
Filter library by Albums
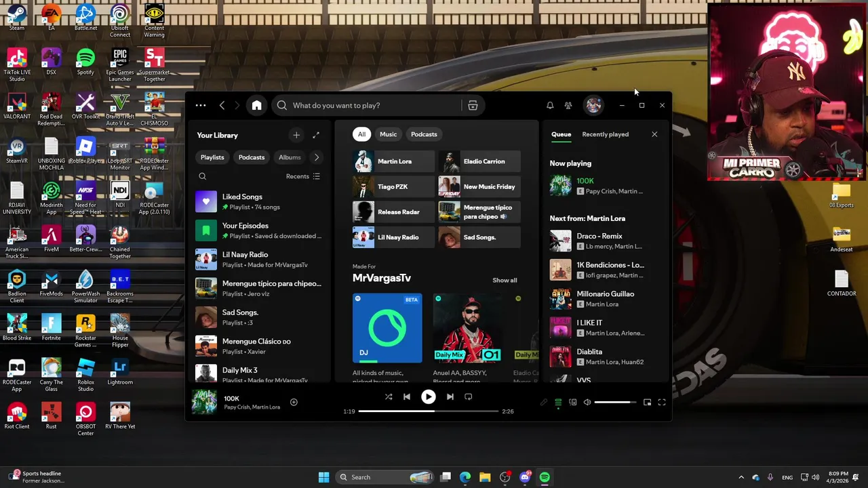290,157
